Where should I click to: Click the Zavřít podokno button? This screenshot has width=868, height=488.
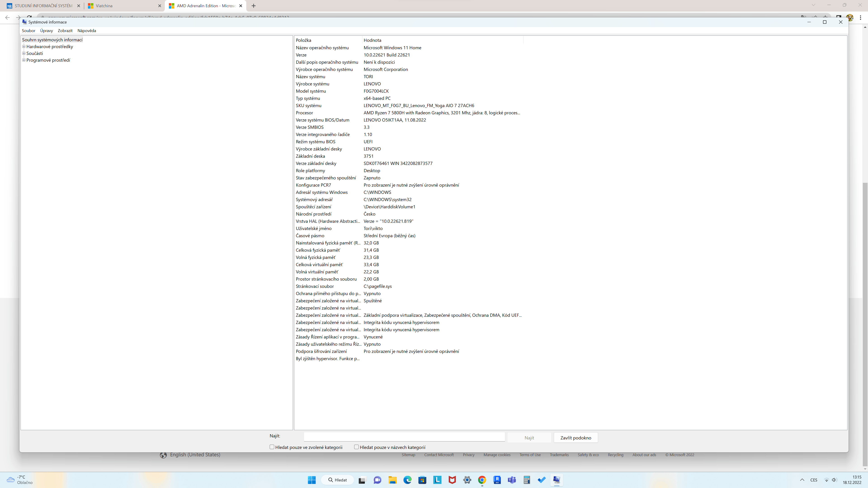[576, 437]
